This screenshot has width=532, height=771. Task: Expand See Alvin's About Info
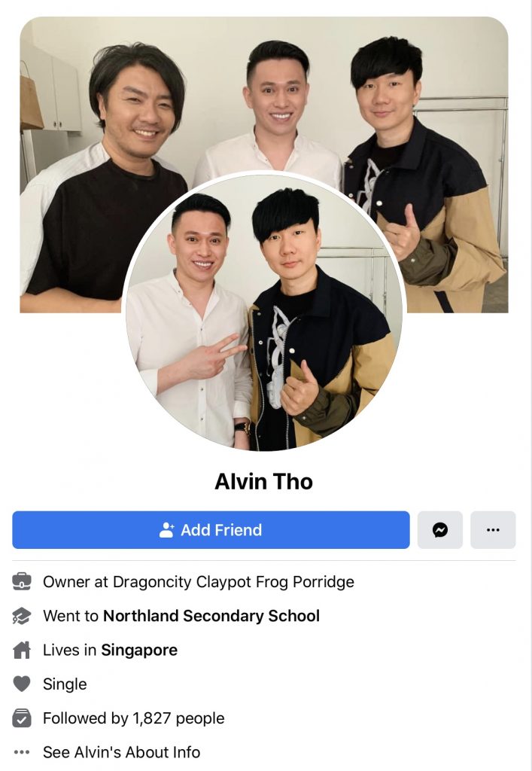121,752
